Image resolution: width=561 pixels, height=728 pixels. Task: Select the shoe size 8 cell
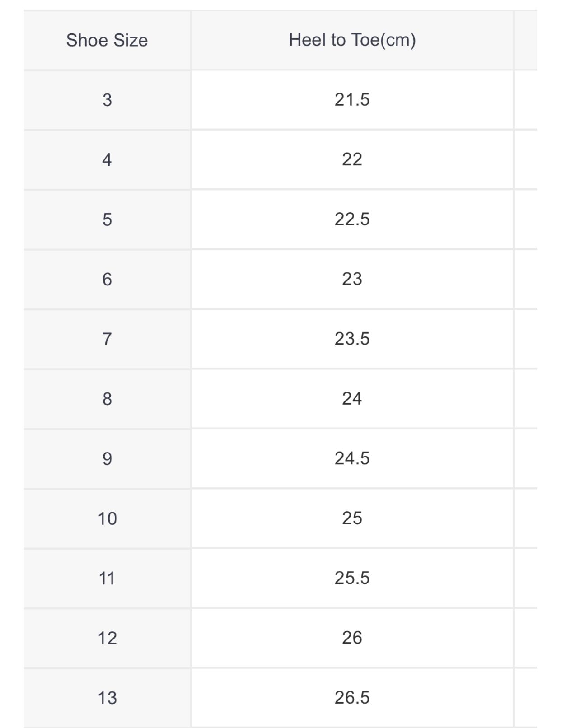107,399
